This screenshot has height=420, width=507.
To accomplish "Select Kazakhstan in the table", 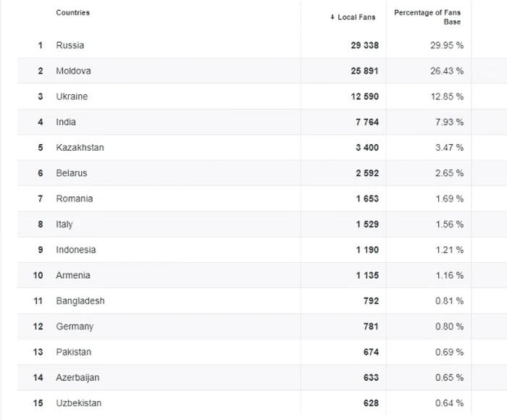I will click(x=80, y=148).
